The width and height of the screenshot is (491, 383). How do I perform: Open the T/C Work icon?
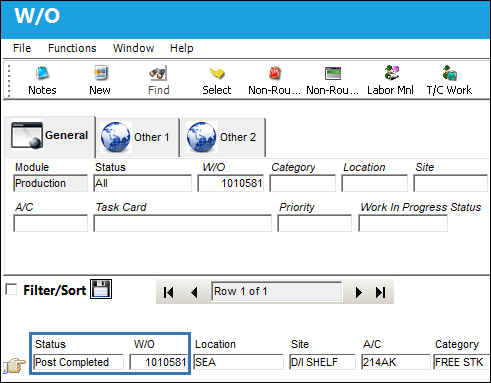pos(449,73)
